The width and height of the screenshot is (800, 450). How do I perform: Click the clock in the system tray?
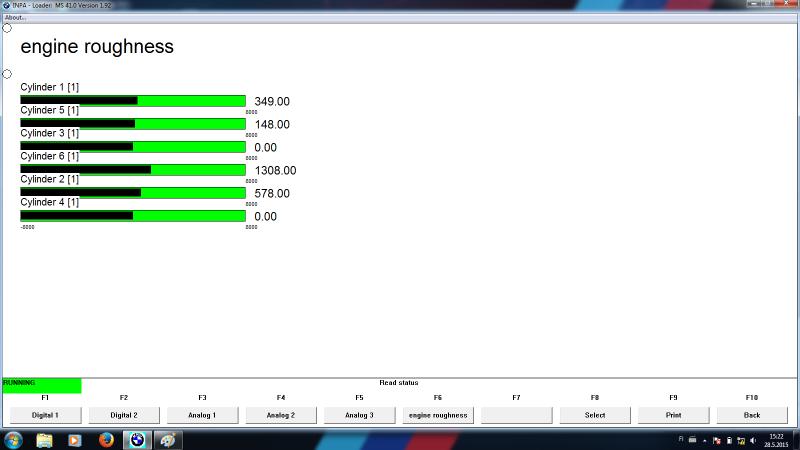click(x=777, y=440)
